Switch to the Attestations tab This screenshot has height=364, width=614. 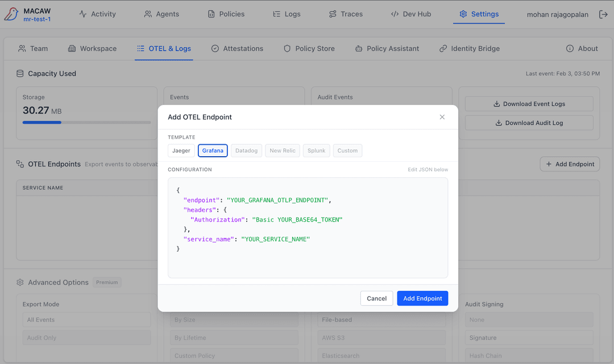[x=237, y=48]
